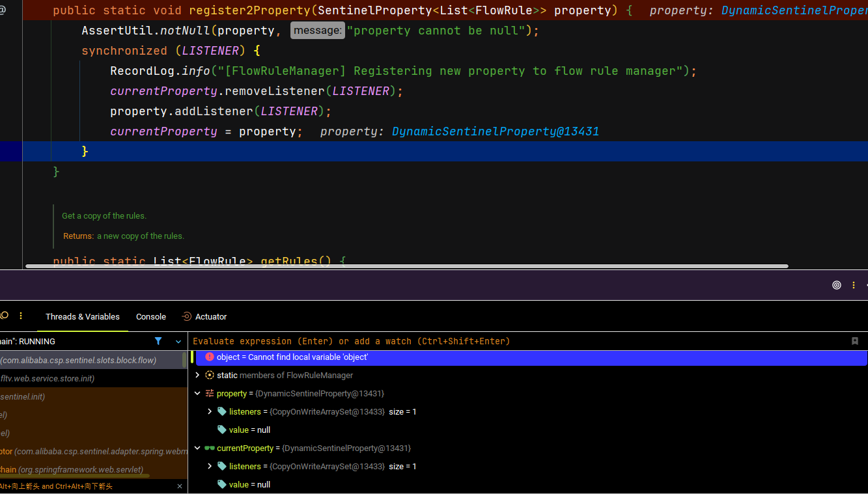Click the 'Returns: a new copy' doc line

click(x=124, y=236)
